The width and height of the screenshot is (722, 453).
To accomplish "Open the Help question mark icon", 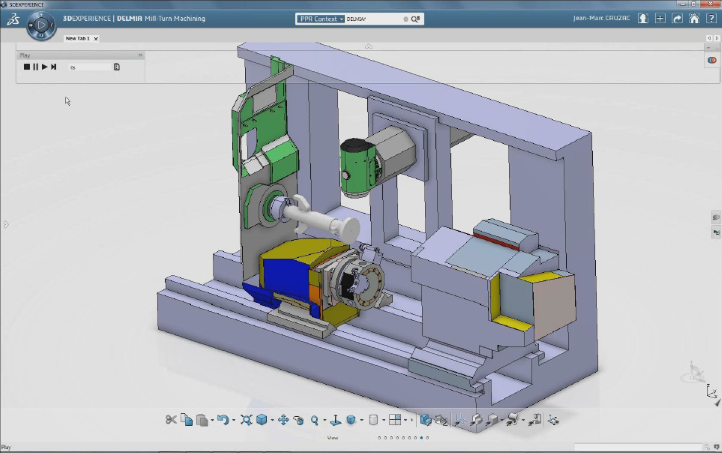I will tap(709, 18).
